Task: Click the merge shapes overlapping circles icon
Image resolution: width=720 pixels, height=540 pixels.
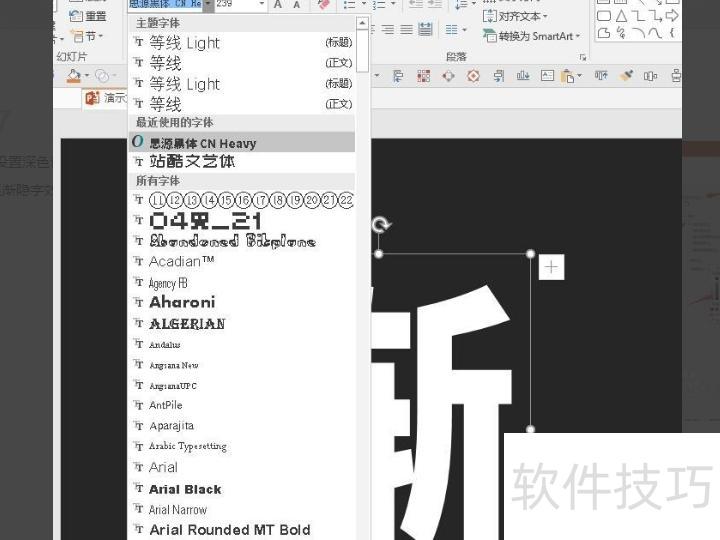Action: tap(102, 76)
